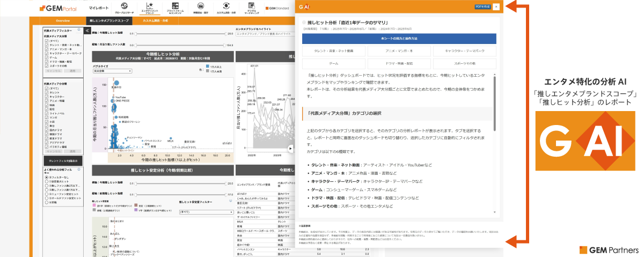This screenshot has width=644, height=257.
Task: Uncheck the ゲーム media category checkbox
Action: (47, 57)
